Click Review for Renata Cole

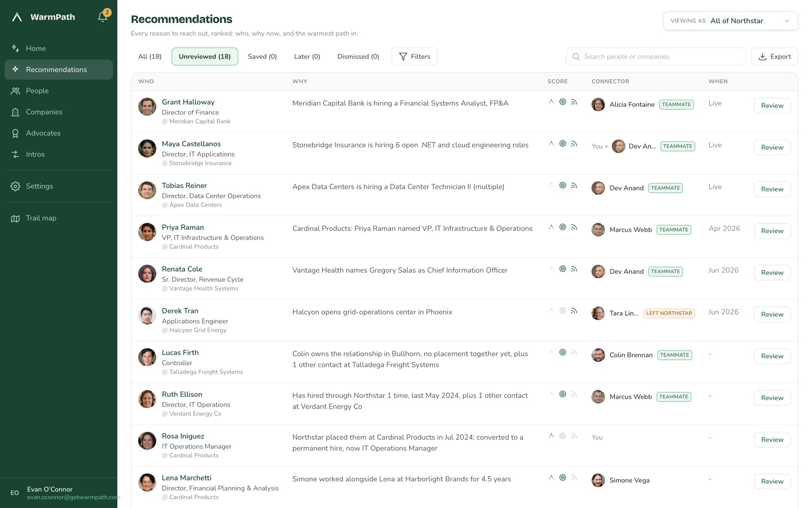(x=772, y=273)
